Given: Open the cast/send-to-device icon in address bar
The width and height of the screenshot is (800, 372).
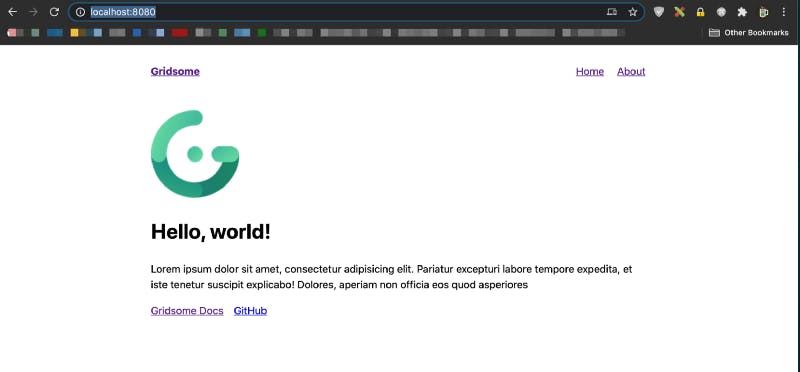Looking at the screenshot, I should (612, 12).
